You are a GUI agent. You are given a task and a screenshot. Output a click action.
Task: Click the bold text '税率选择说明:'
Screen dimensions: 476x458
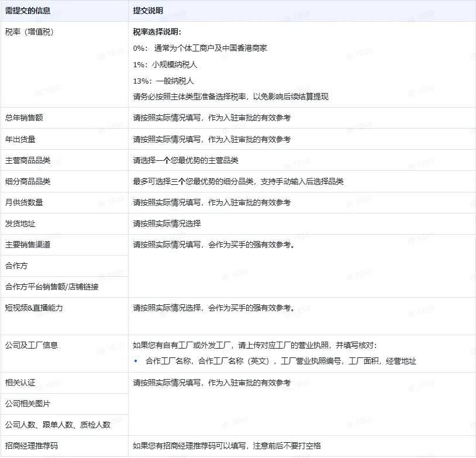point(157,32)
